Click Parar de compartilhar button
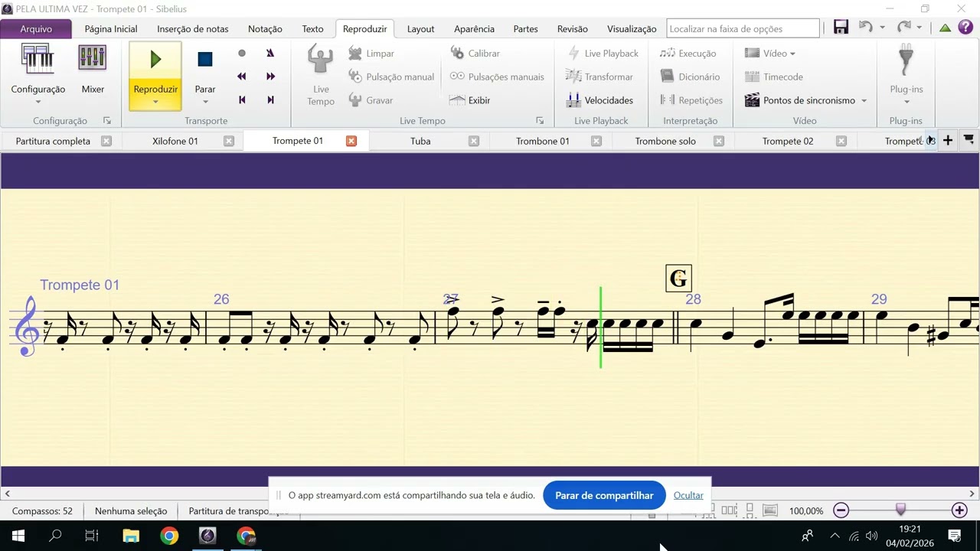 tap(604, 495)
